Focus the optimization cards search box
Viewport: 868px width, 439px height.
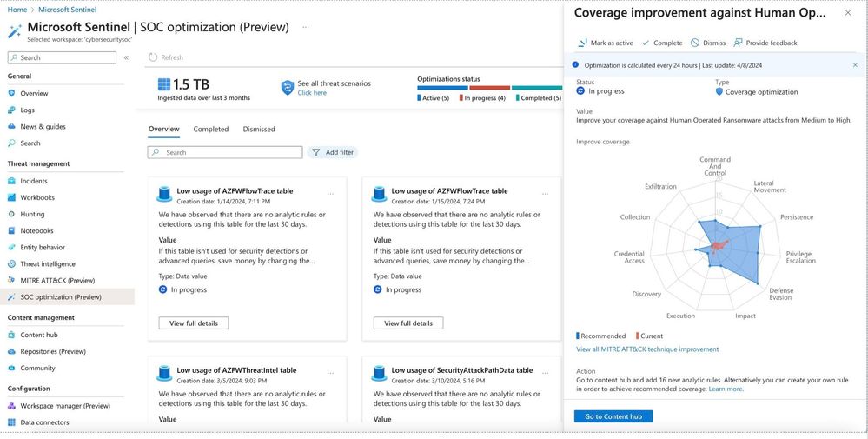pyautogui.click(x=225, y=152)
